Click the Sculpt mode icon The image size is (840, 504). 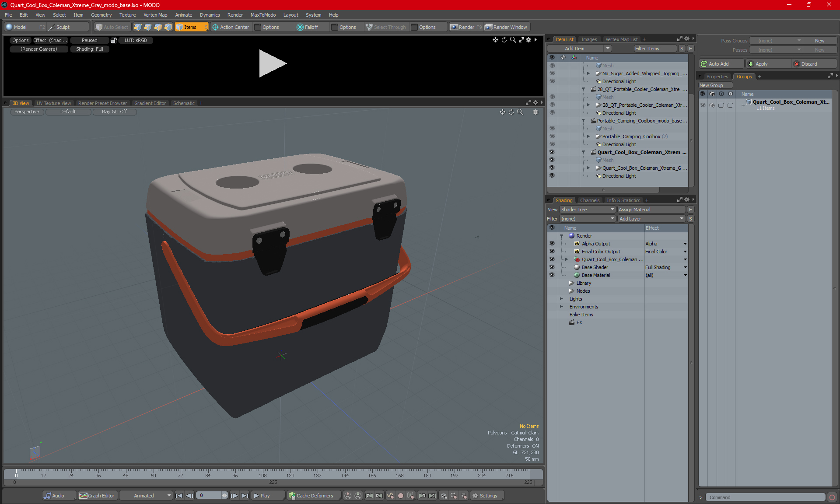click(52, 27)
